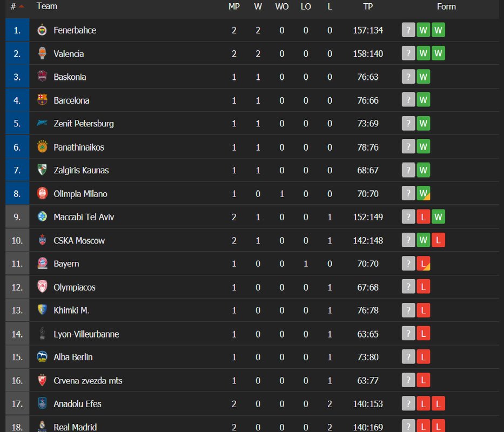The height and width of the screenshot is (432, 504).
Task: Click the Barcelona club crest icon
Action: [42, 100]
